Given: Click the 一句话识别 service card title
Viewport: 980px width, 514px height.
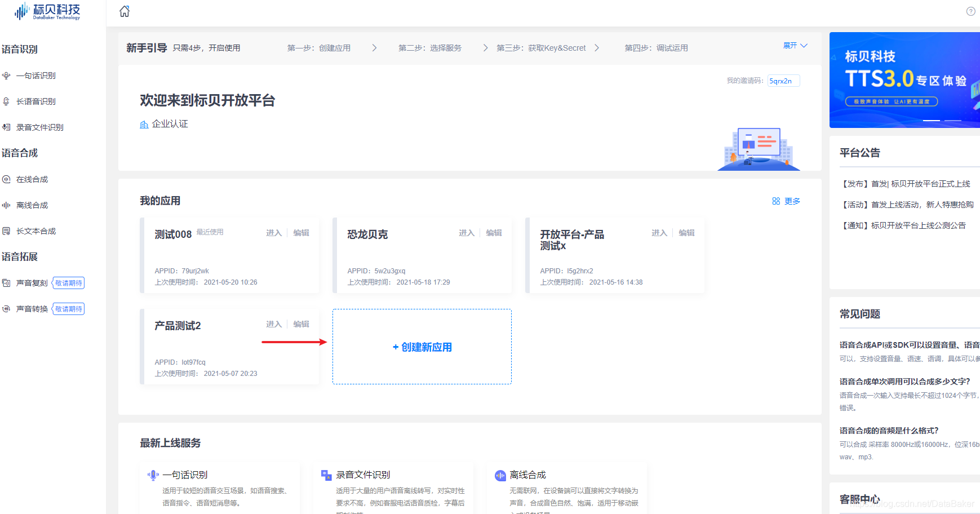Looking at the screenshot, I should tap(185, 475).
